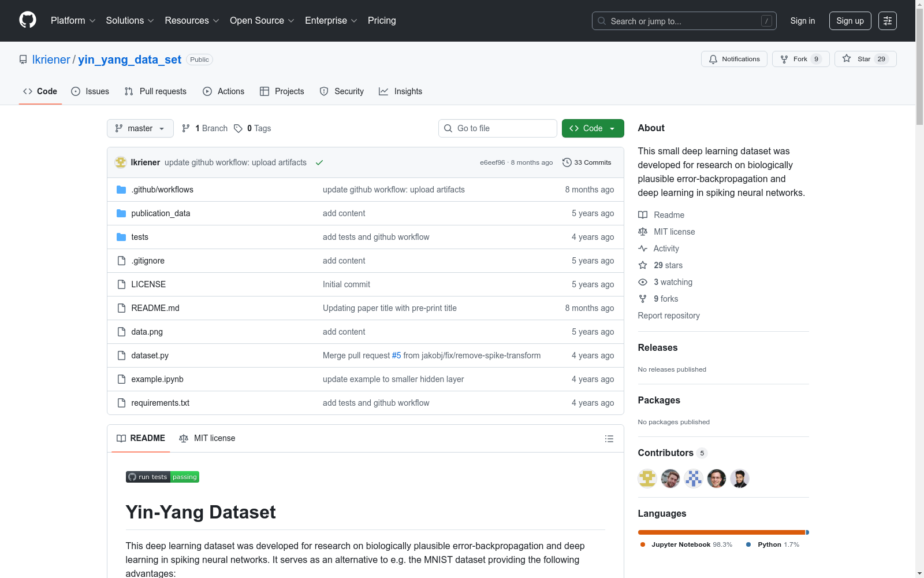Open dataset.py file
The image size is (924, 578).
coord(150,355)
